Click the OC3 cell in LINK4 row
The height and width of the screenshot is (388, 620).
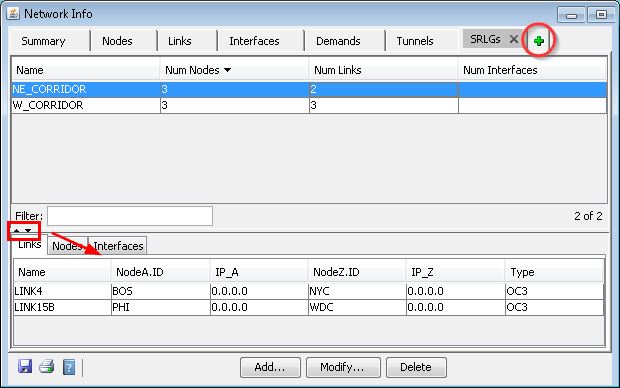[x=554, y=291]
